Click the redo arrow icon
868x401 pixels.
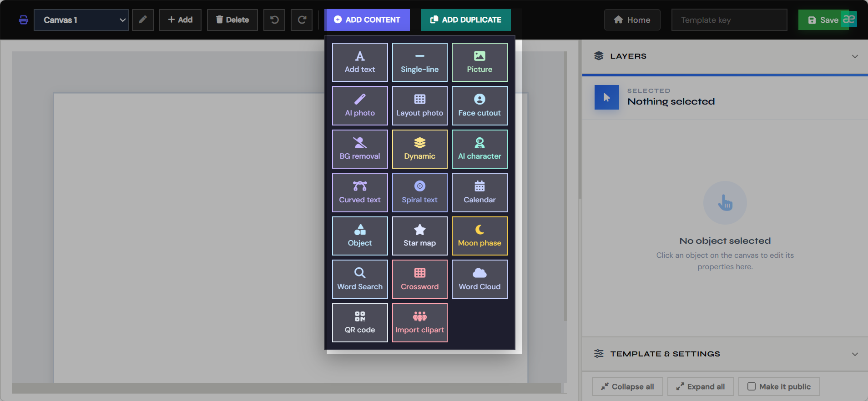(x=302, y=20)
